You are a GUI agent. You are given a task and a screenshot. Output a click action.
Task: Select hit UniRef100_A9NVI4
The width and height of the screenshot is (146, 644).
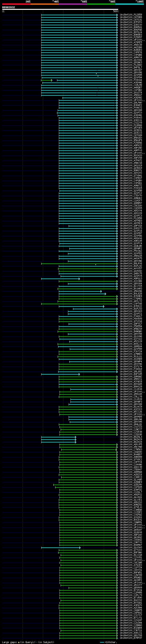131,58
